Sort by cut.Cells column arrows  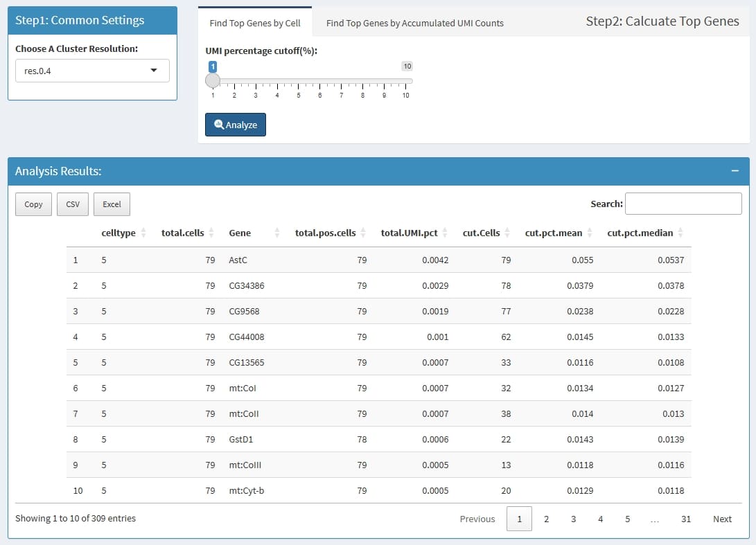click(507, 233)
